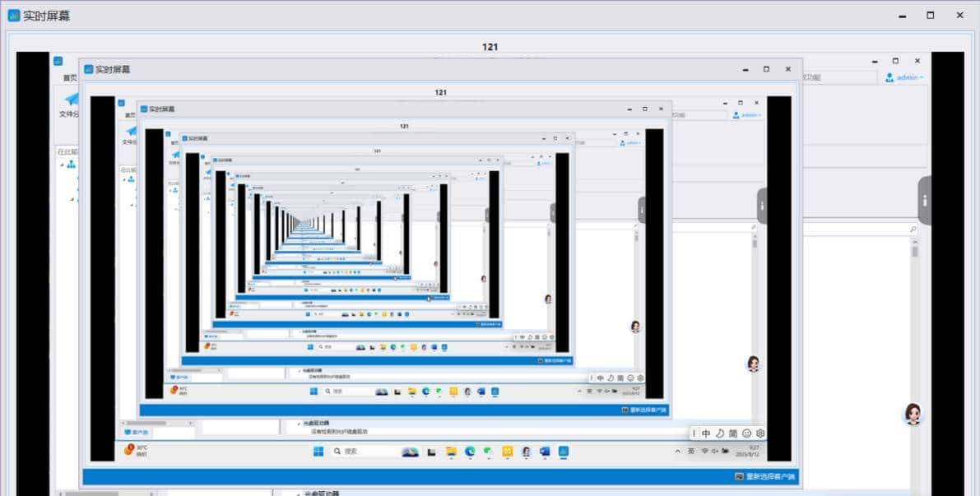Open the largest admin user dropdown
This screenshot has width=980, height=496.
tap(903, 77)
